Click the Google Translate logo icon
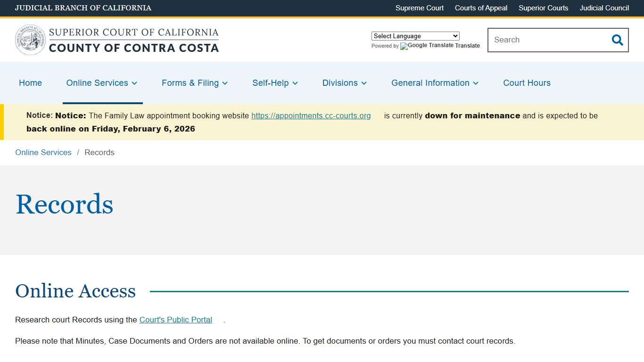This screenshot has width=644, height=362. tap(403, 46)
